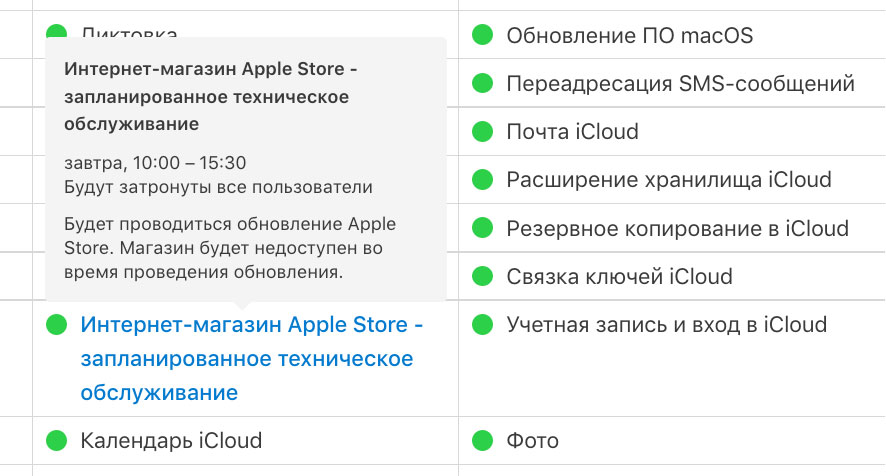The image size is (886, 476).
Task: Select the green status dot for Фото
Action: point(482,440)
